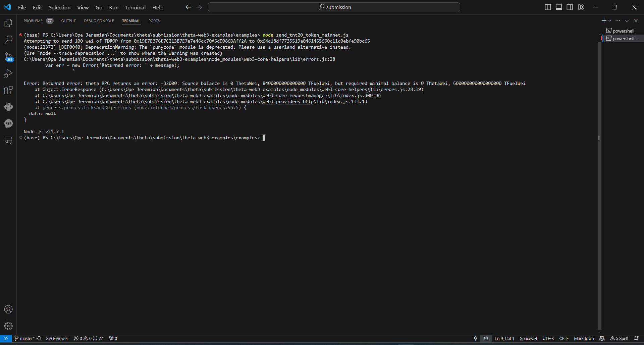The image size is (644, 345).
Task: Open the comments panel icon below the chat bubble
Action: (8, 140)
